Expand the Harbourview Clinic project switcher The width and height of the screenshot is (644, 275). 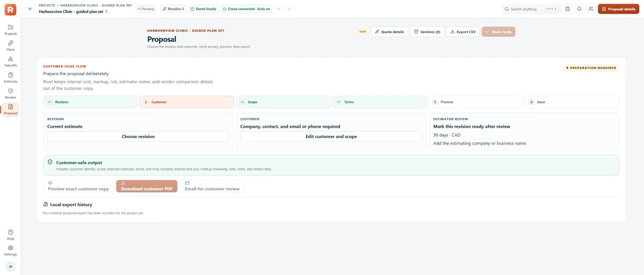click(73, 11)
